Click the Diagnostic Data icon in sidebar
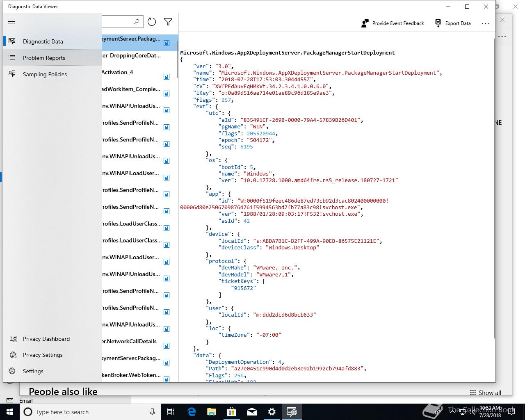525x420 pixels. 12,41
